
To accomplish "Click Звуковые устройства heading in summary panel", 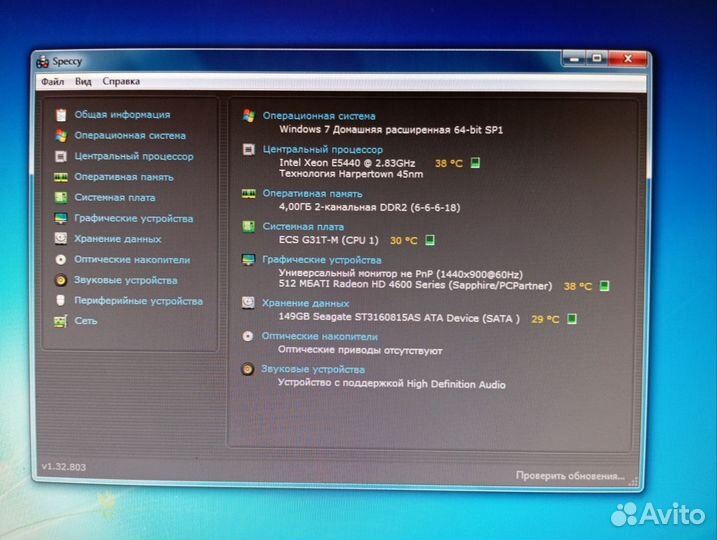I will coord(313,369).
